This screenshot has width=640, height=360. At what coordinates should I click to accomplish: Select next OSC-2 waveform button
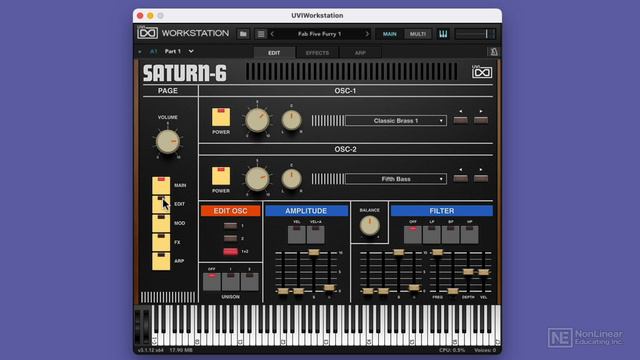pos(481,178)
